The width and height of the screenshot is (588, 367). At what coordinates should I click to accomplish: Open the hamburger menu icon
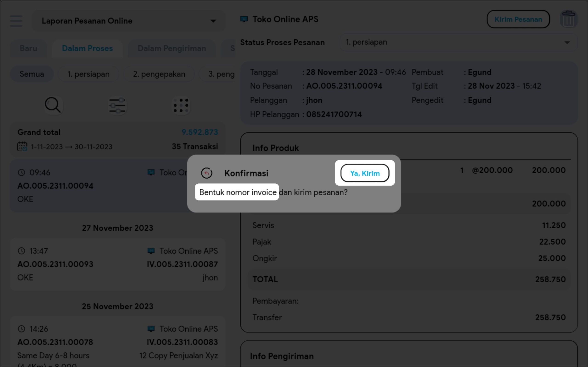(x=16, y=21)
